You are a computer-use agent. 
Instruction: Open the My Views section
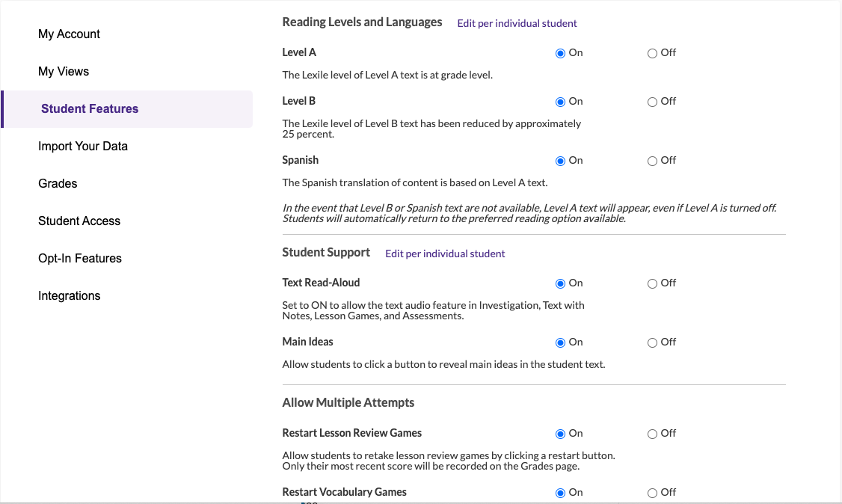[x=64, y=71]
